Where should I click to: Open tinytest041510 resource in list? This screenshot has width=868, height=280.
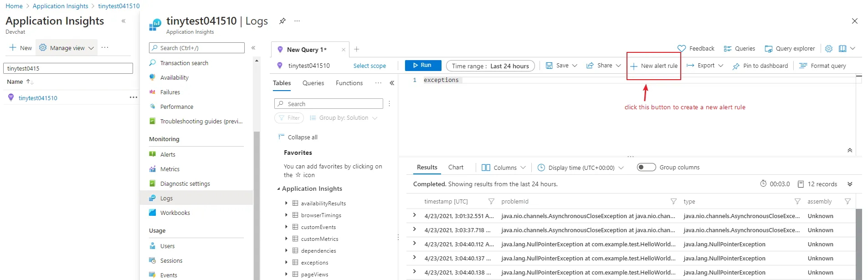click(38, 98)
